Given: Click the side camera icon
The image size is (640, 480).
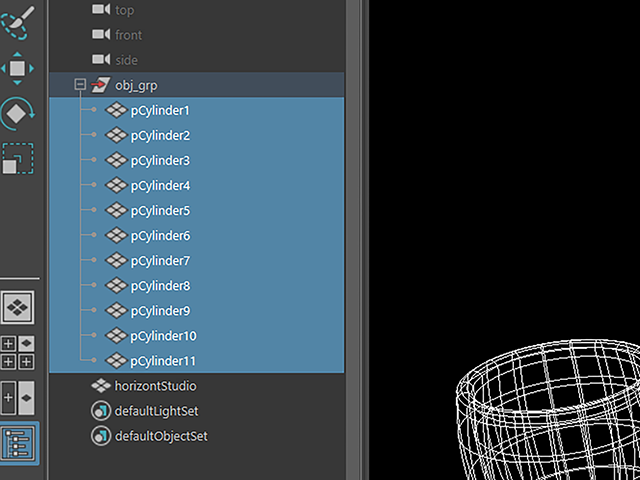Looking at the screenshot, I should [x=101, y=59].
